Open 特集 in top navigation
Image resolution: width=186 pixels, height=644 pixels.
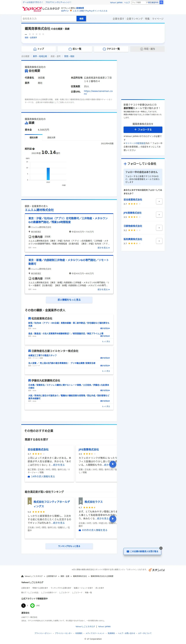[147, 19]
